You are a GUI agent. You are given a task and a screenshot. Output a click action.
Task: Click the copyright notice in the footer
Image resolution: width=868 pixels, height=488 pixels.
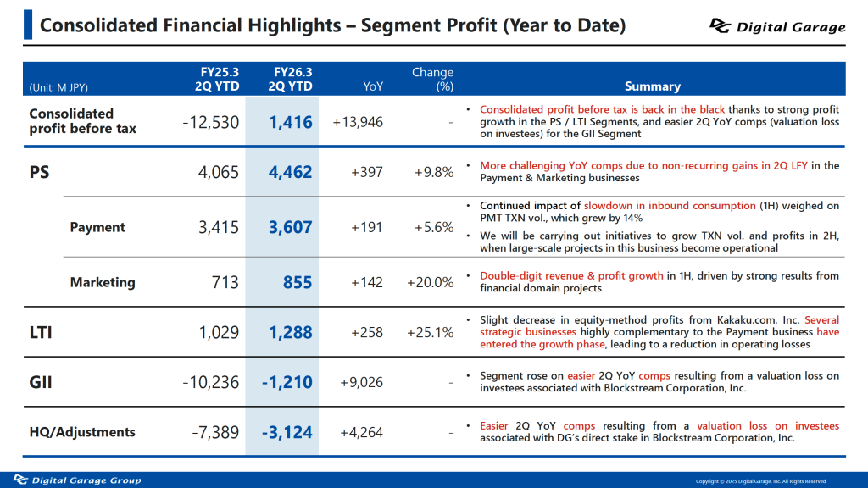click(x=760, y=480)
